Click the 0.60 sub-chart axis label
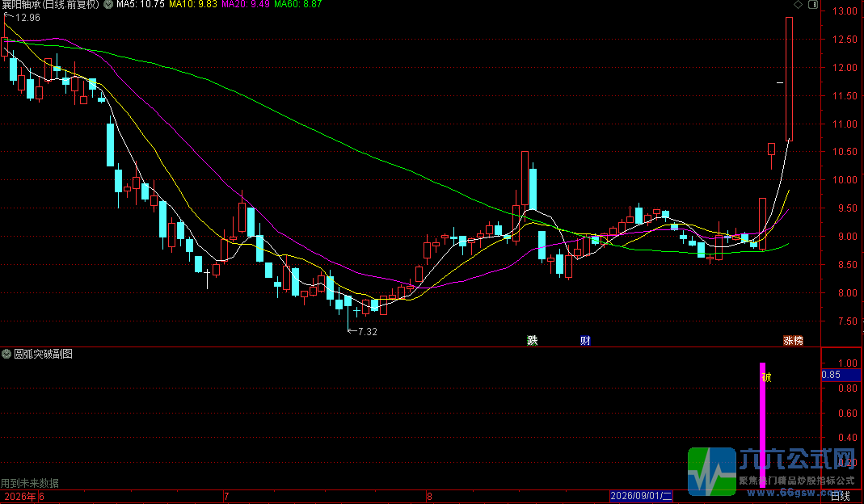Viewport: 864px width, 504px height. (848, 413)
